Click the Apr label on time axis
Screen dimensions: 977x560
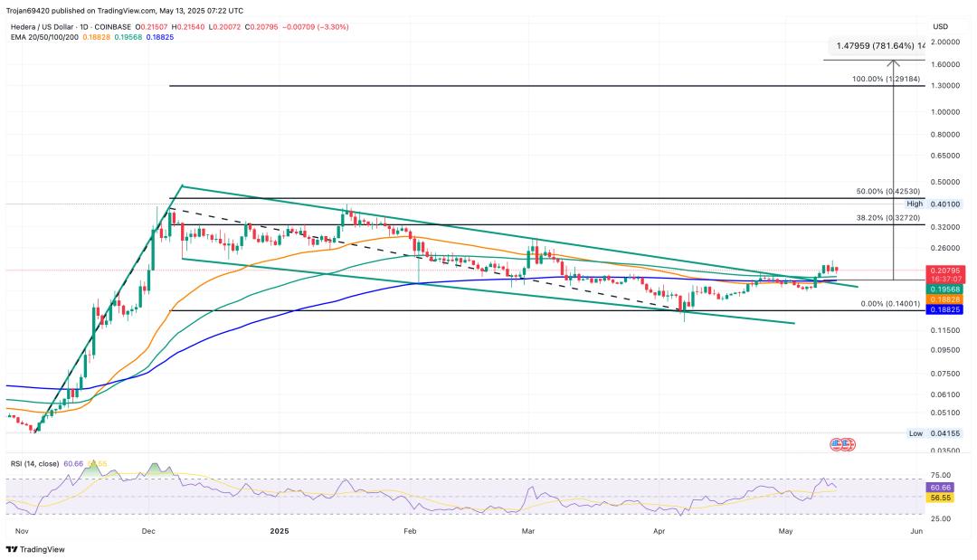(x=659, y=531)
